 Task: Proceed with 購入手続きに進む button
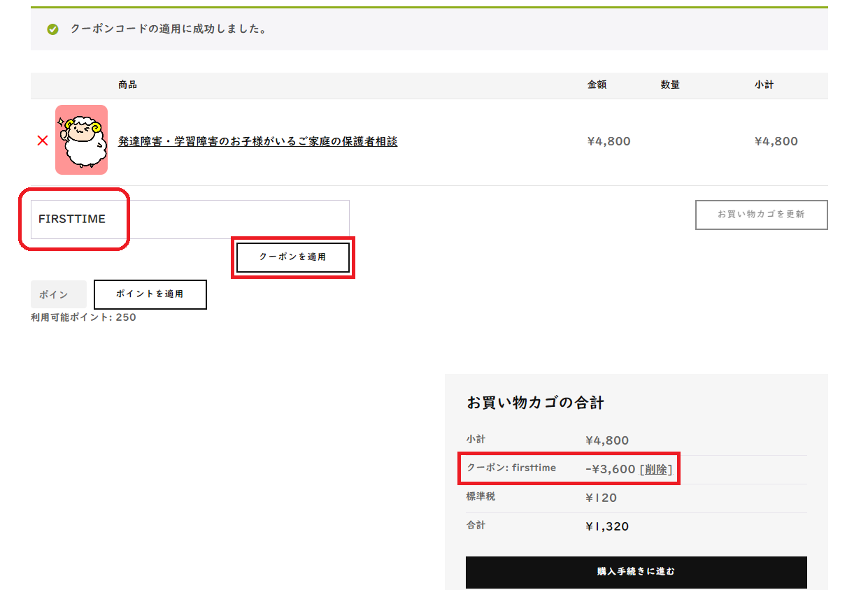point(636,572)
